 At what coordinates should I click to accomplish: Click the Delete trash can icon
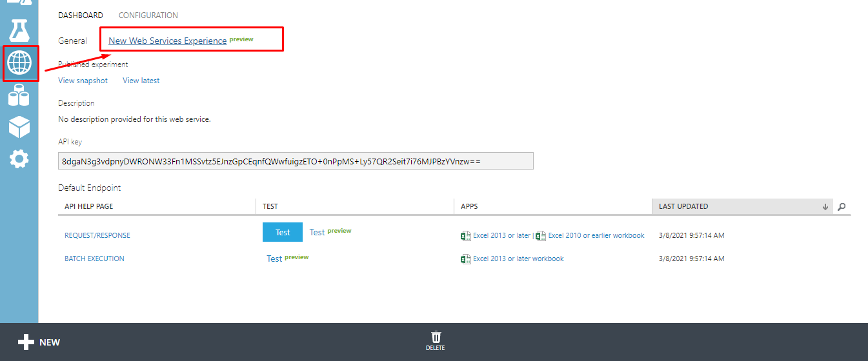coord(436,337)
